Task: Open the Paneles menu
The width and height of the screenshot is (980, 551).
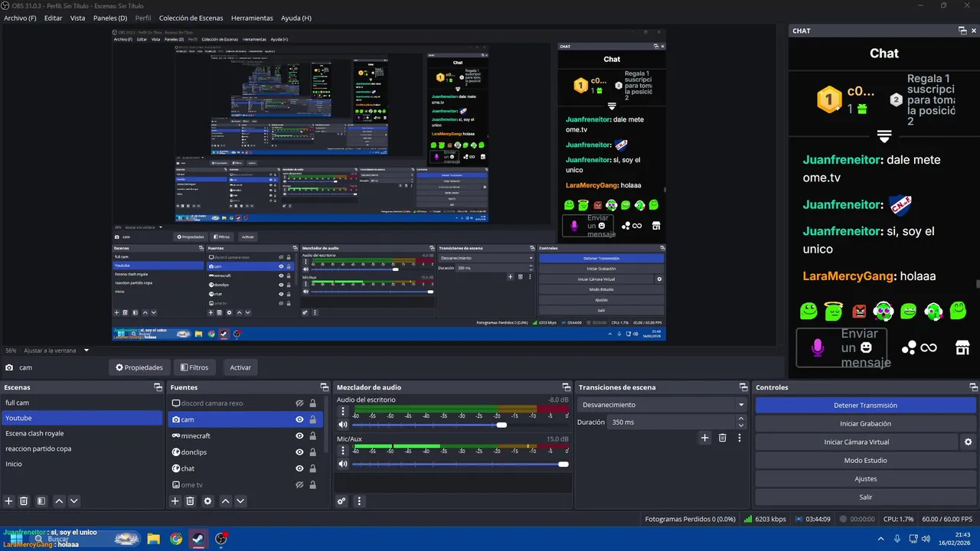Action: click(x=110, y=18)
